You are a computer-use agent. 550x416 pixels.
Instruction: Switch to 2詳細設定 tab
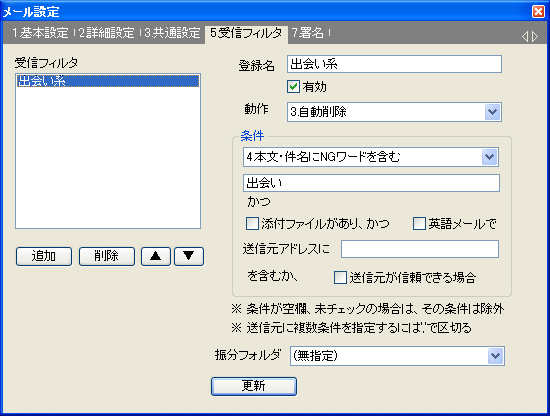106,33
